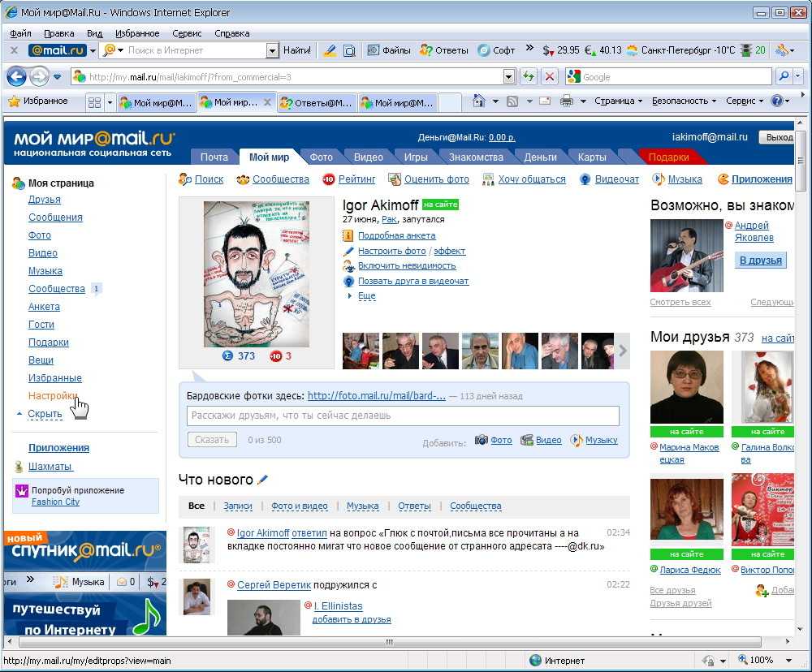Click the @mail.ru logo on the toolbar

(58, 50)
